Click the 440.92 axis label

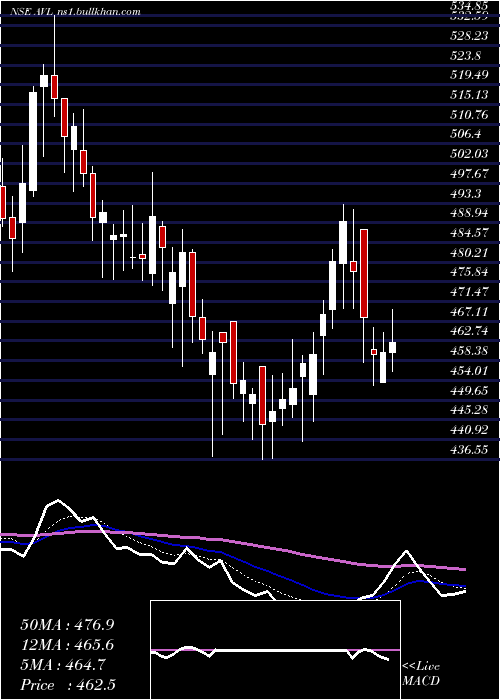coord(469,429)
